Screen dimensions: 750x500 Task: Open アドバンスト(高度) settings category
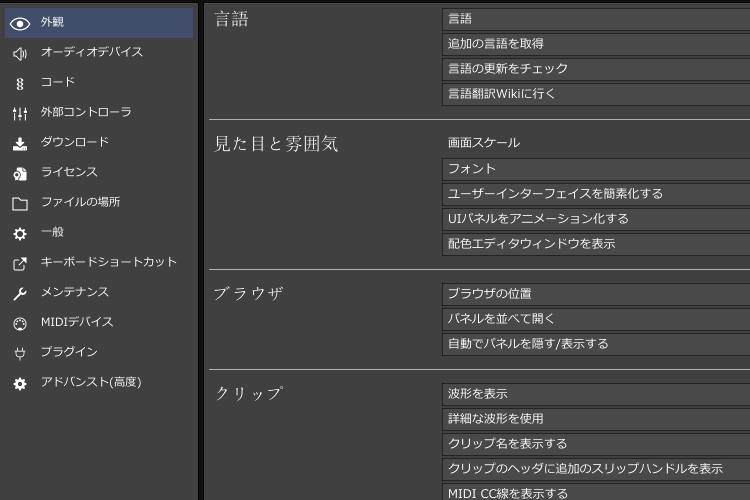coord(90,382)
